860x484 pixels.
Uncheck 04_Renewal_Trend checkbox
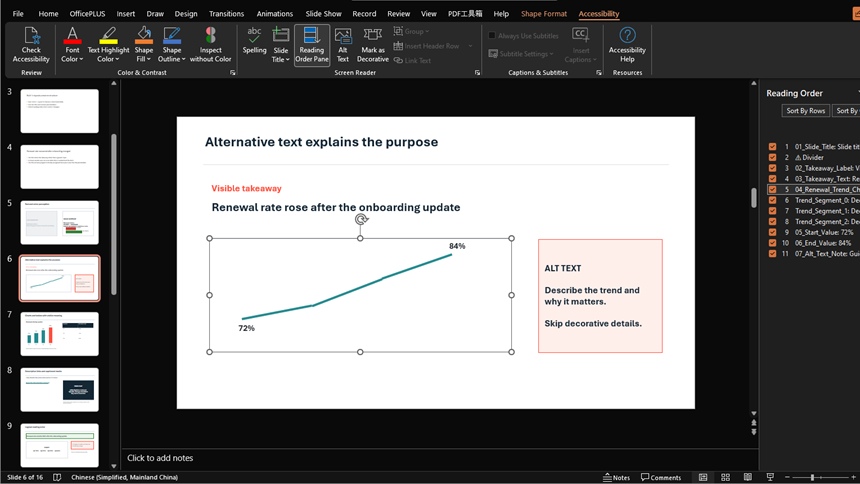(x=772, y=189)
